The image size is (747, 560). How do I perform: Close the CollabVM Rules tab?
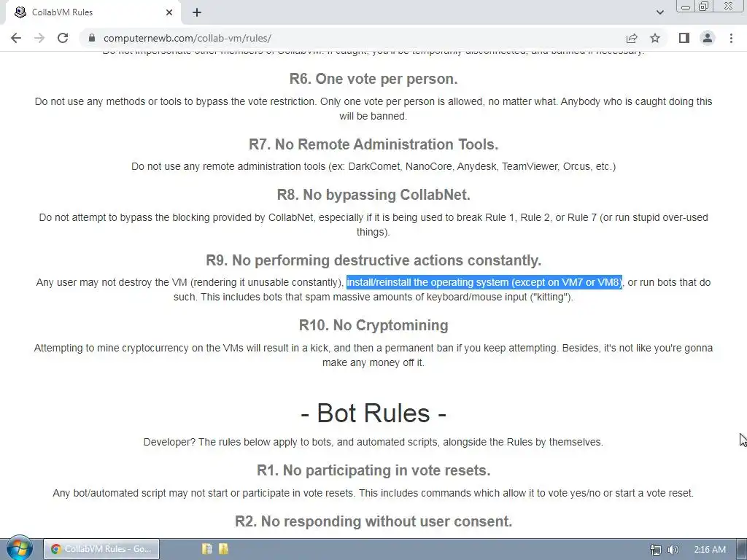(x=169, y=12)
